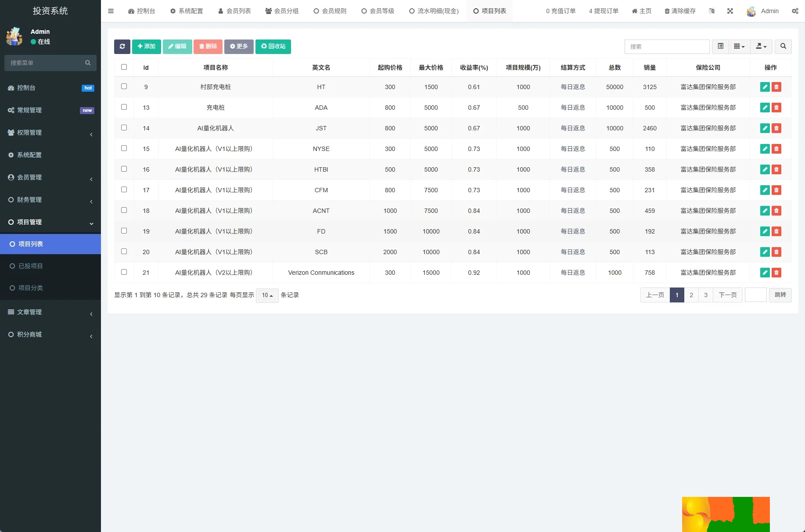The height and width of the screenshot is (532, 805).
Task: Click the page number jump input field
Action: (755, 295)
